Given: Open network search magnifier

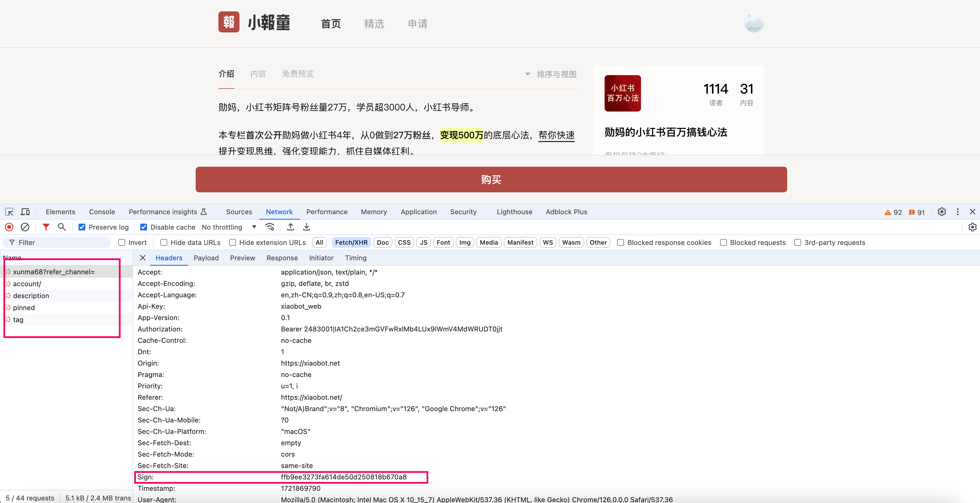Looking at the screenshot, I should click(62, 227).
